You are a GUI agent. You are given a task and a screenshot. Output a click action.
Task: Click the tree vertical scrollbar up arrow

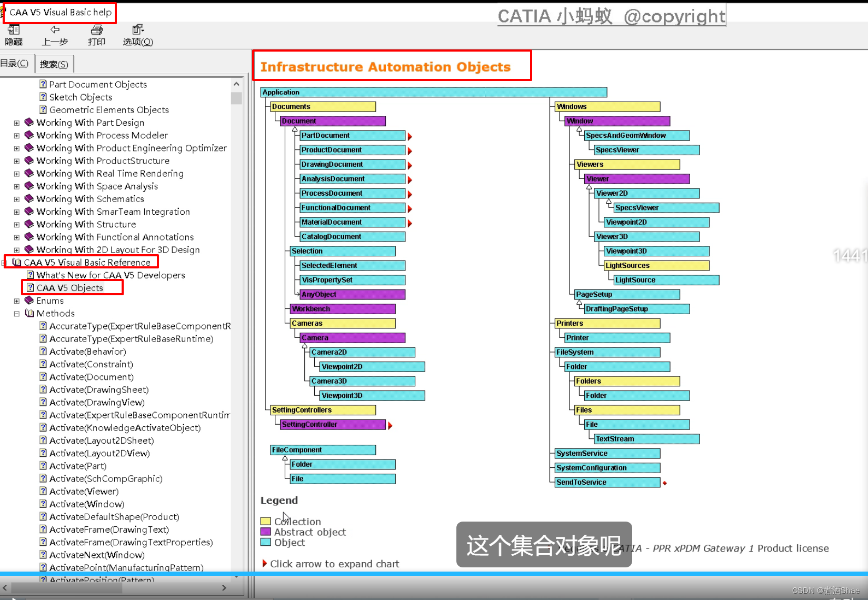point(236,84)
